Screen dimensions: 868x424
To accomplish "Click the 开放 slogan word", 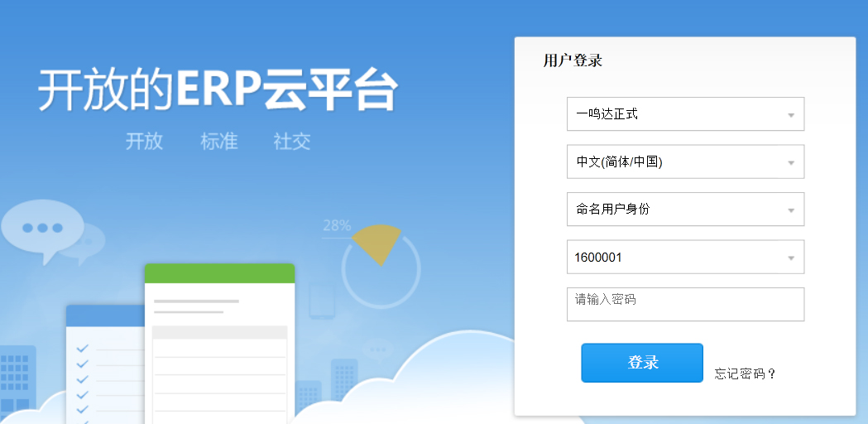I will 144,142.
